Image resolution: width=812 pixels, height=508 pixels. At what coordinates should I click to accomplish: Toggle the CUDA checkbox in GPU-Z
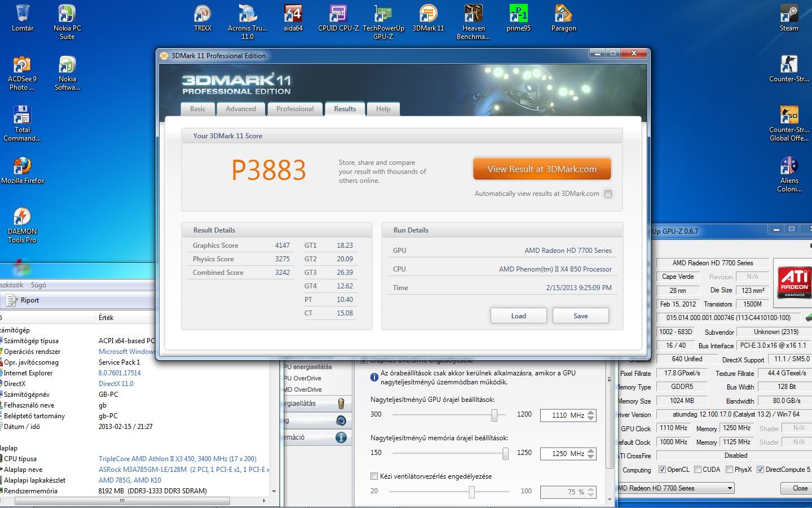point(698,470)
